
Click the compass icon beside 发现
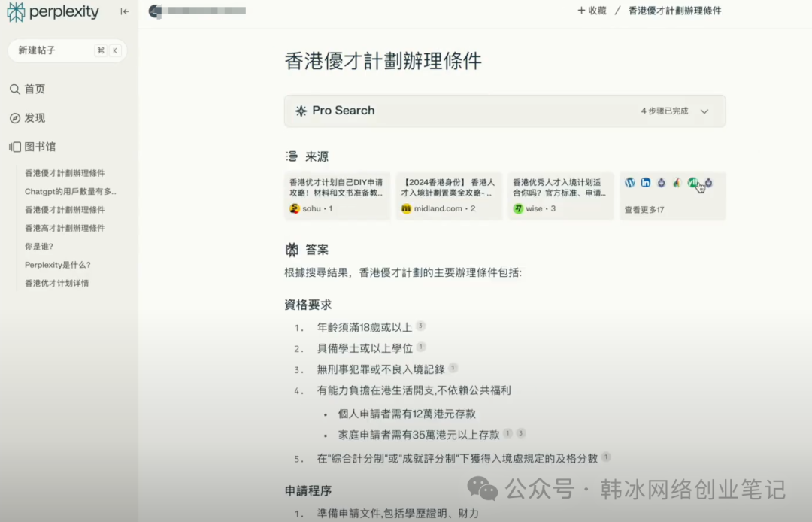14,118
